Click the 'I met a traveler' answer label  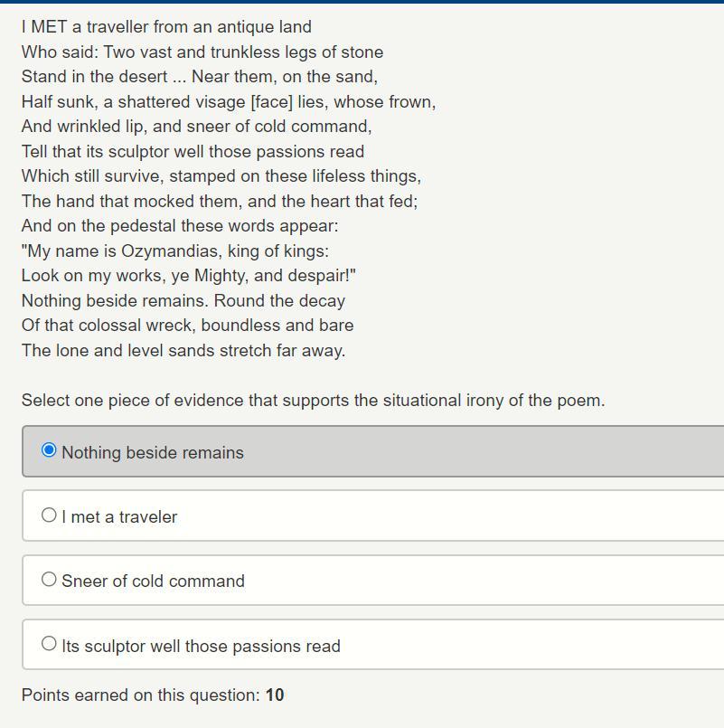[119, 516]
